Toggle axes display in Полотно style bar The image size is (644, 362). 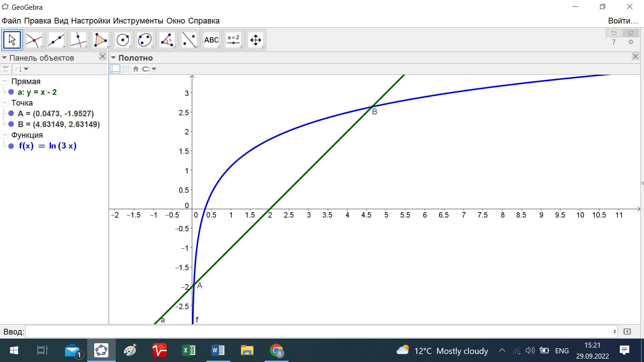[115, 69]
